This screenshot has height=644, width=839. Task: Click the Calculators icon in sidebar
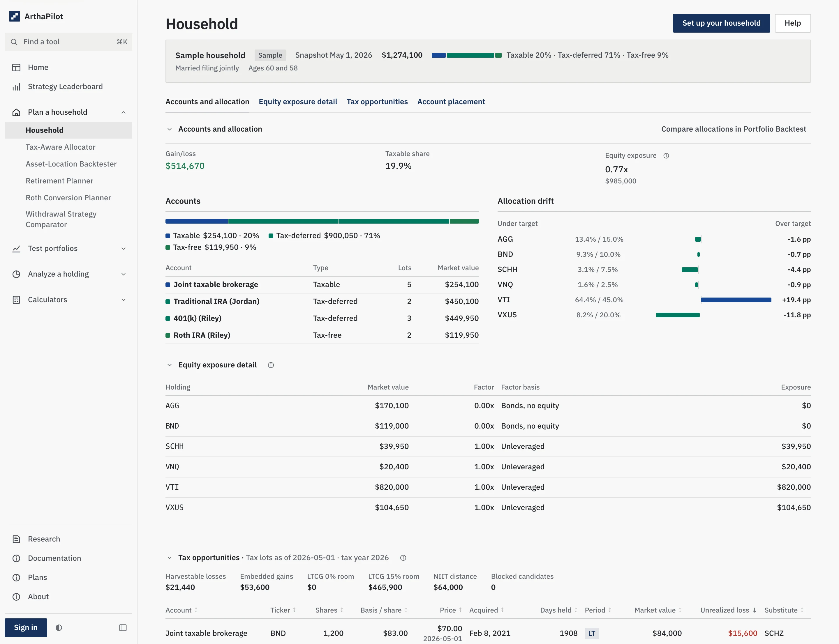pos(16,300)
